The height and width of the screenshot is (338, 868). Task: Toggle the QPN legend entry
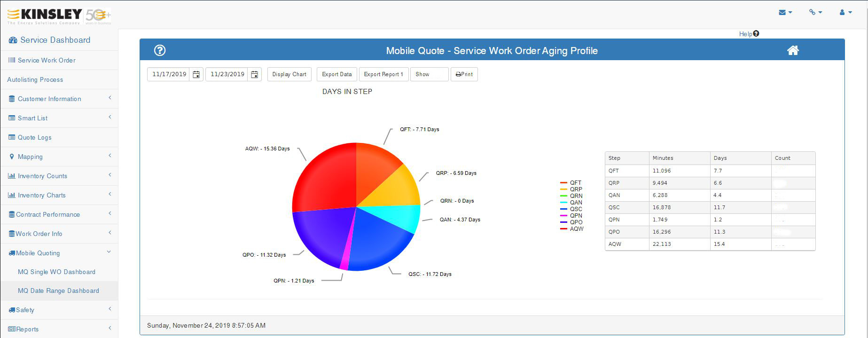[571, 215]
